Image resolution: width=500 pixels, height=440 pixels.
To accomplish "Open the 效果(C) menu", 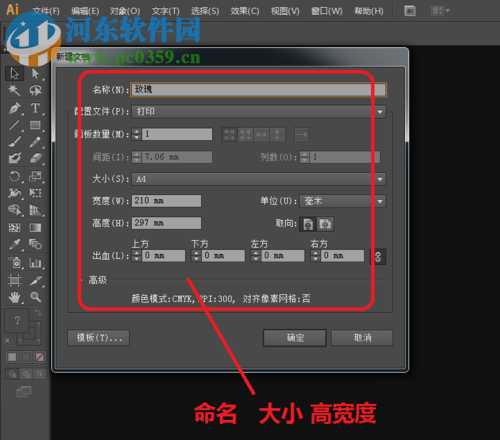I will (x=245, y=11).
